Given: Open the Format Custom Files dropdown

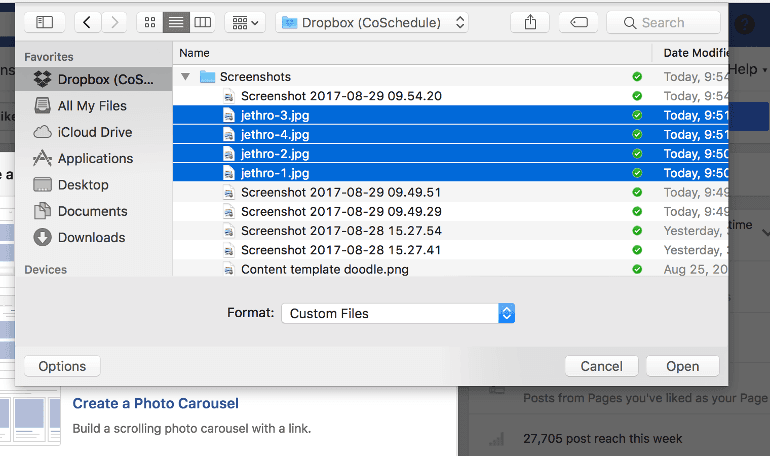Looking at the screenshot, I should [398, 313].
